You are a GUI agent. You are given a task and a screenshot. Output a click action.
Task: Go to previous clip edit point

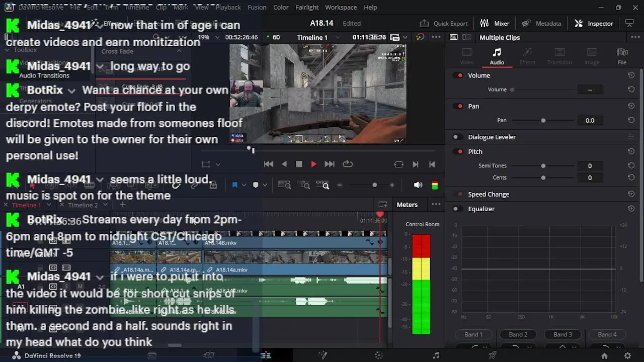point(432,164)
